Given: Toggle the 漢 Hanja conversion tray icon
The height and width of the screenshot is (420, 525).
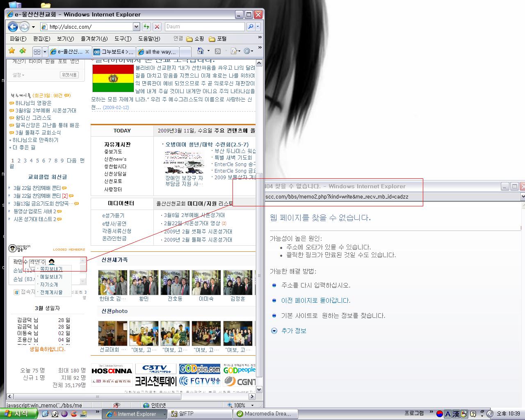Looking at the screenshot, I should click(x=456, y=414).
